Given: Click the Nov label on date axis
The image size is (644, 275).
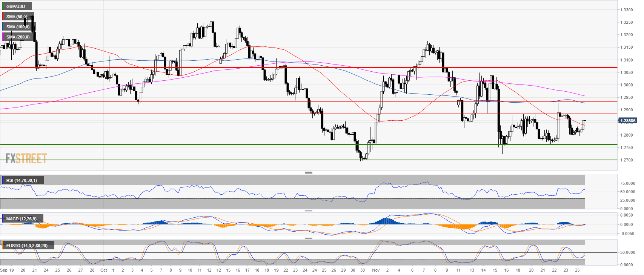Looking at the screenshot, I should (375, 270).
